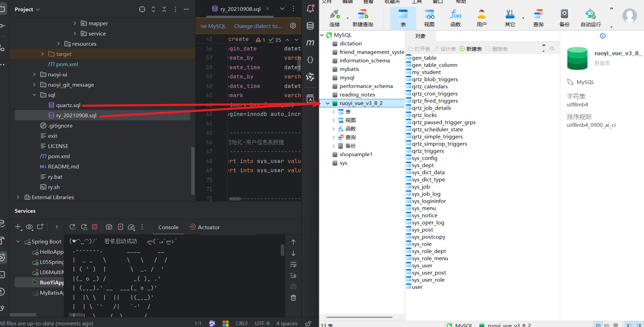This screenshot has height=327, width=644.
Task: Open the Project view dropdown
Action: click(x=27, y=9)
